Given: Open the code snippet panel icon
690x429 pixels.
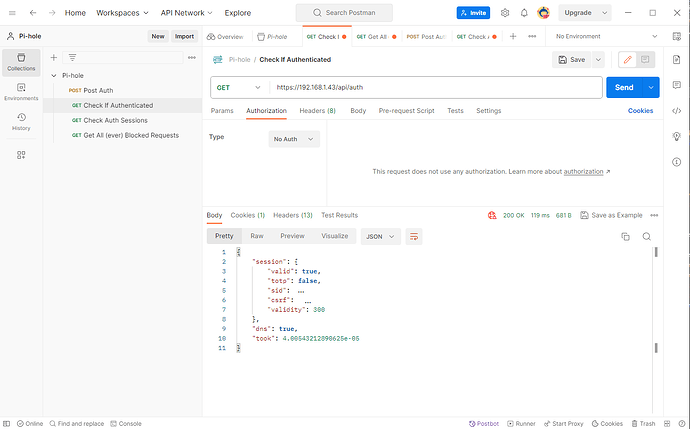Looking at the screenshot, I should pyautogui.click(x=677, y=111).
